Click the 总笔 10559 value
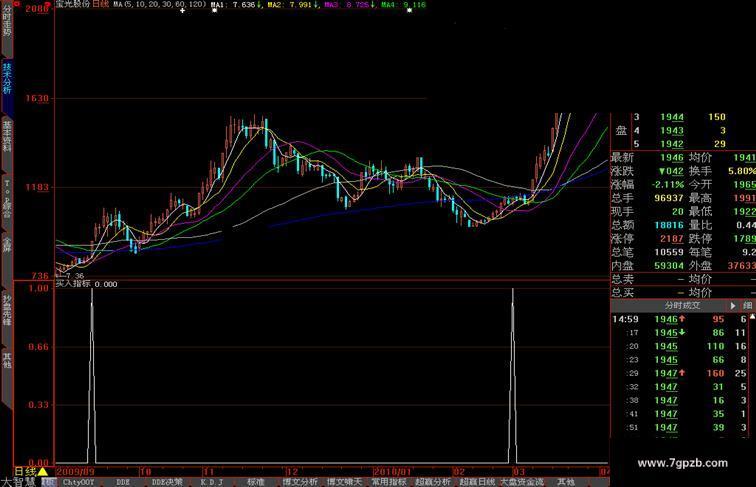The image size is (756, 487). pos(669,252)
